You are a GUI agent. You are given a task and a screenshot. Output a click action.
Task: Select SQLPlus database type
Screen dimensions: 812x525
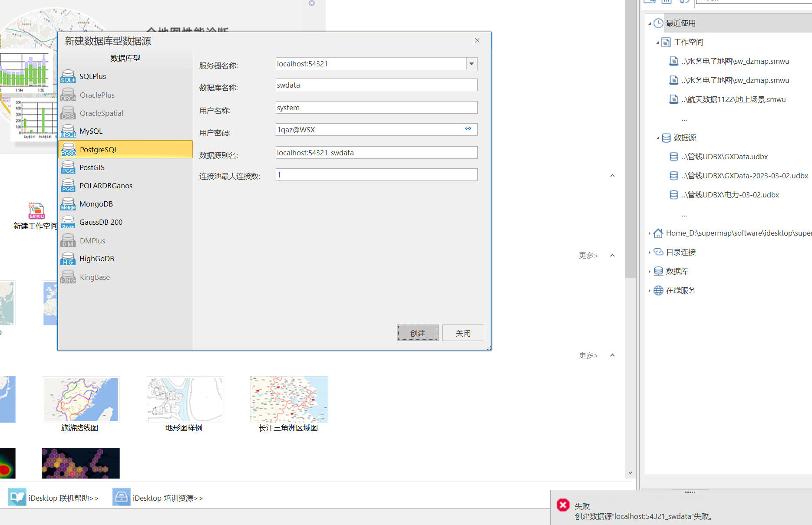125,76
